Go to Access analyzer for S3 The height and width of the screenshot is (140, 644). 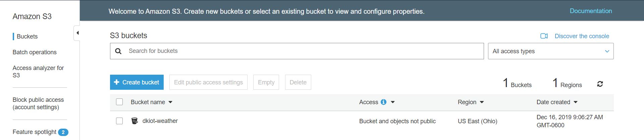(x=38, y=72)
